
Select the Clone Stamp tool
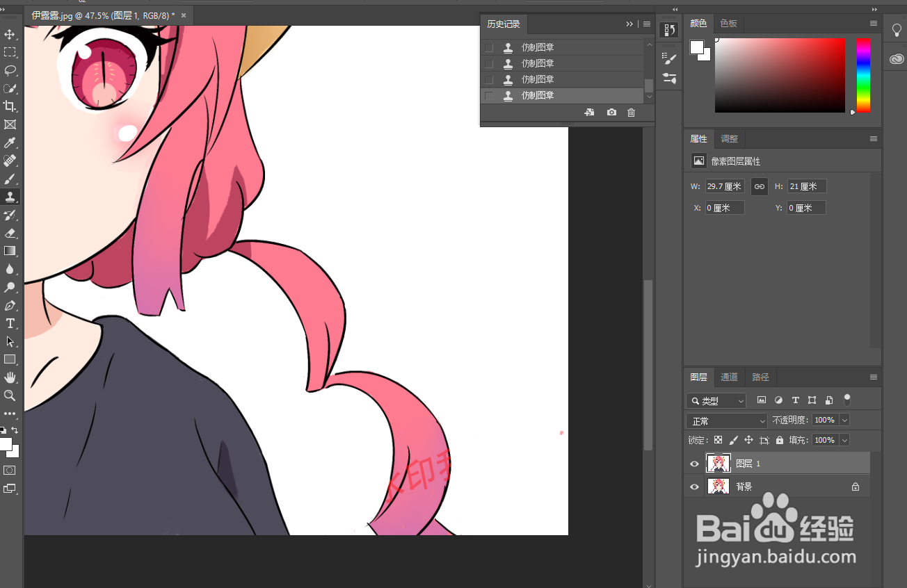[10, 197]
